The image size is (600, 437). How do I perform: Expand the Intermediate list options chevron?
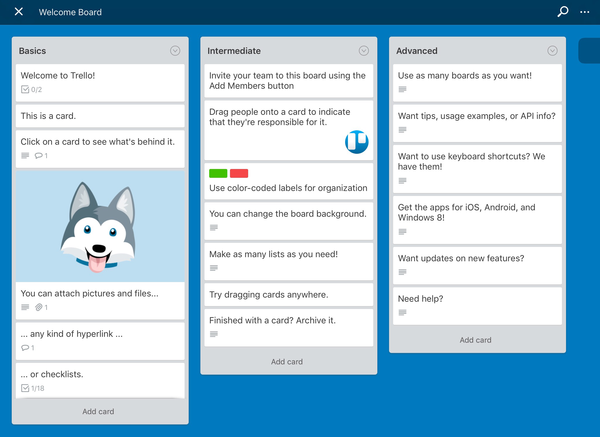(364, 51)
